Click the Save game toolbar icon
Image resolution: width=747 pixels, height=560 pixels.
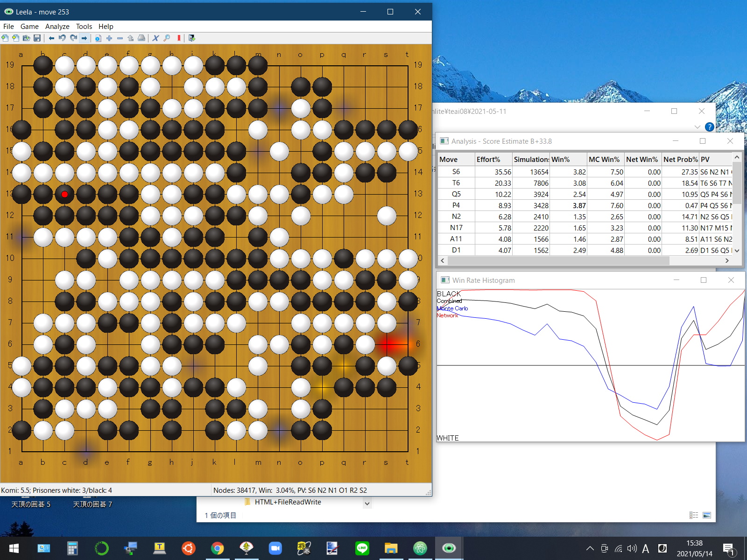37,38
